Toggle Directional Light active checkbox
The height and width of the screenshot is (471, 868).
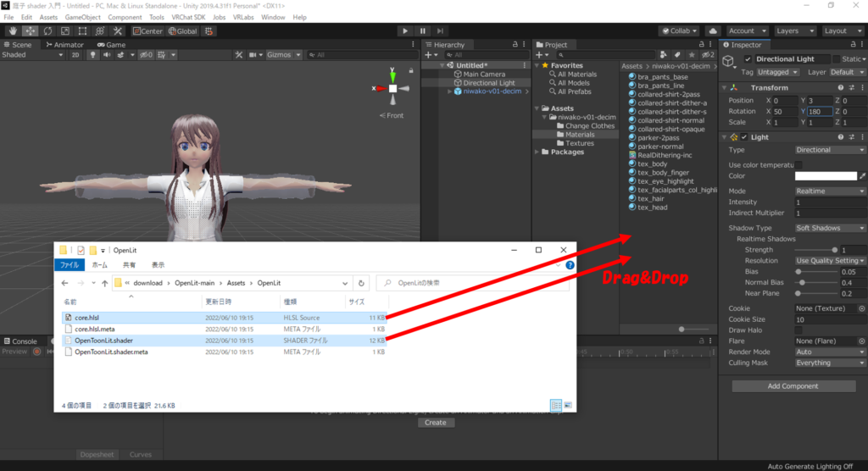tap(748, 59)
